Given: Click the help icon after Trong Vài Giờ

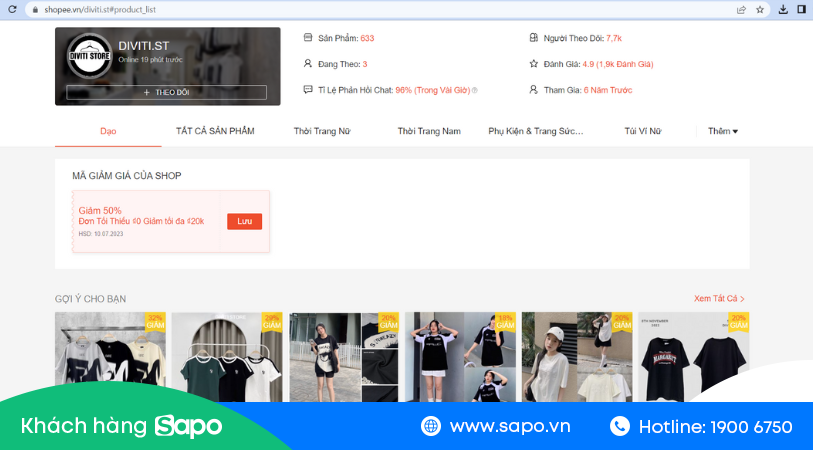Looking at the screenshot, I should click(474, 90).
